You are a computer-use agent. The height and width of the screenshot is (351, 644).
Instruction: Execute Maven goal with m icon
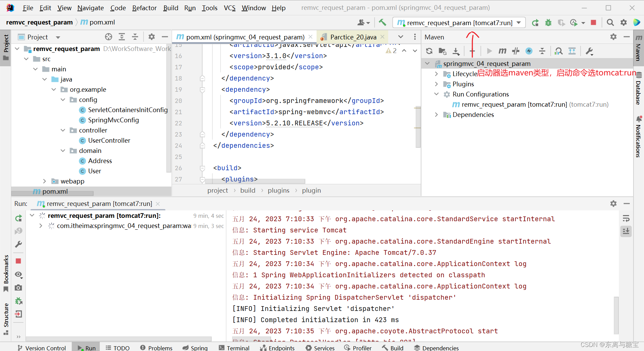point(503,51)
